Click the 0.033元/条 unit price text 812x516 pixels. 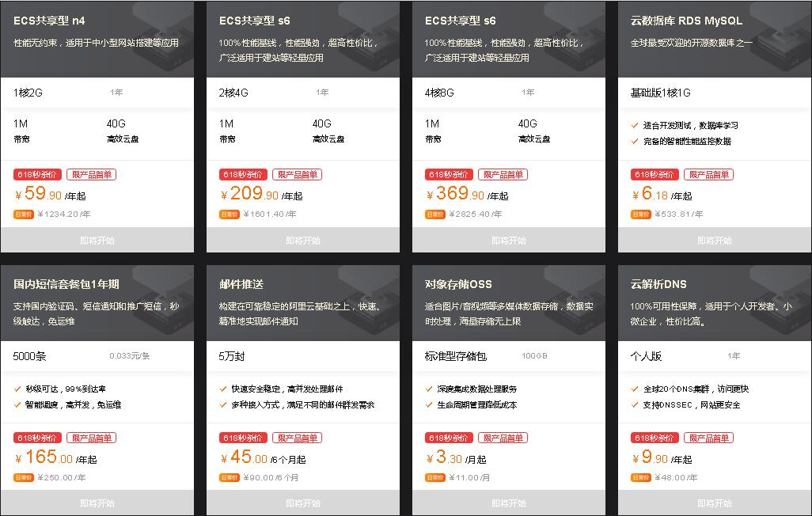[130, 356]
